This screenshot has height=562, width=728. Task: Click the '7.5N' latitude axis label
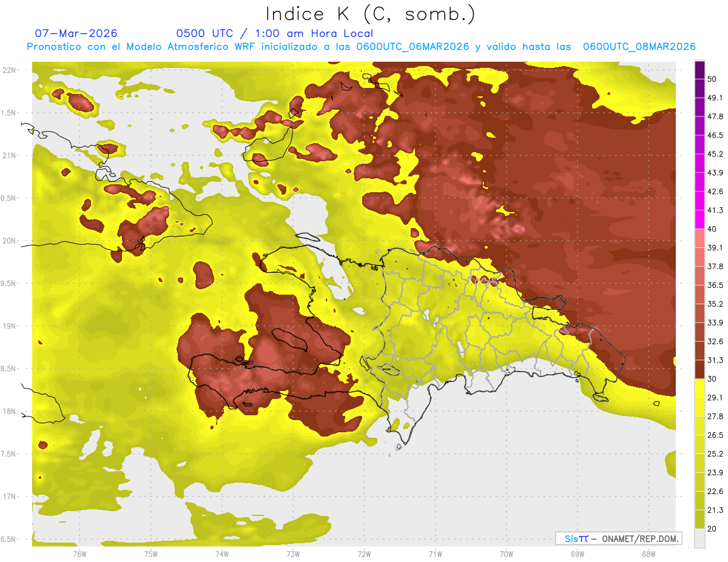(x=8, y=454)
